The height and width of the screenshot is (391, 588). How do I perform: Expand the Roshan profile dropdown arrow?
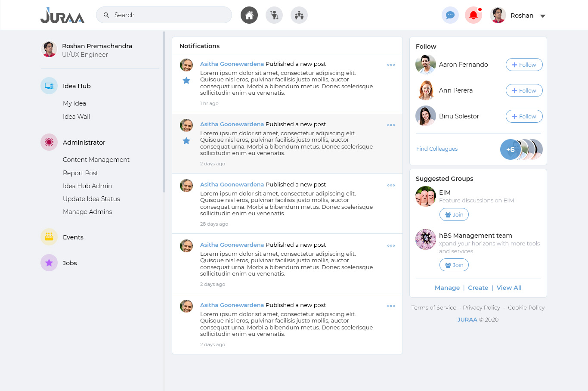pos(542,16)
